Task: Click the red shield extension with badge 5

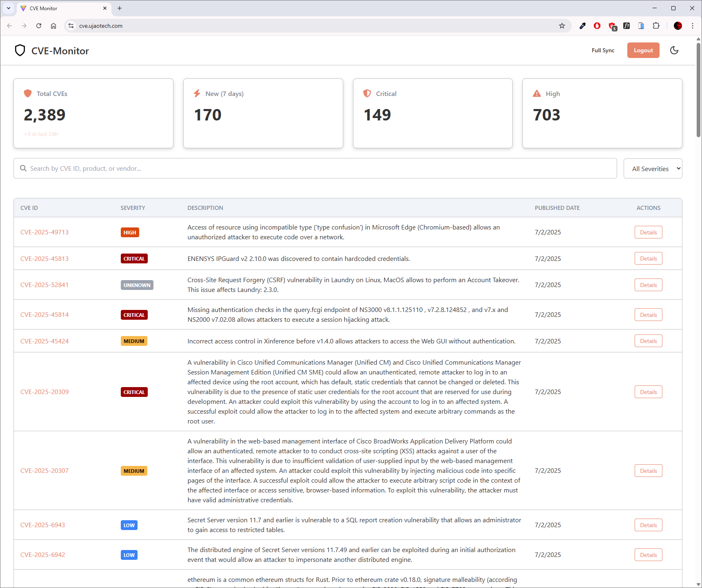Action: tap(612, 26)
